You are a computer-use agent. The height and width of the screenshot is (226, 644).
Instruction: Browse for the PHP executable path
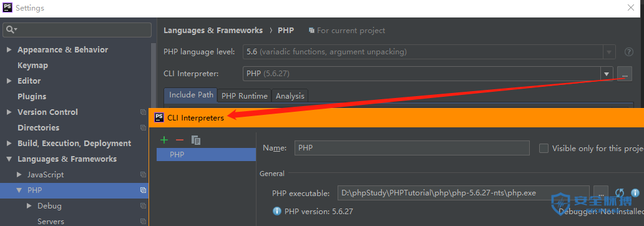601,193
